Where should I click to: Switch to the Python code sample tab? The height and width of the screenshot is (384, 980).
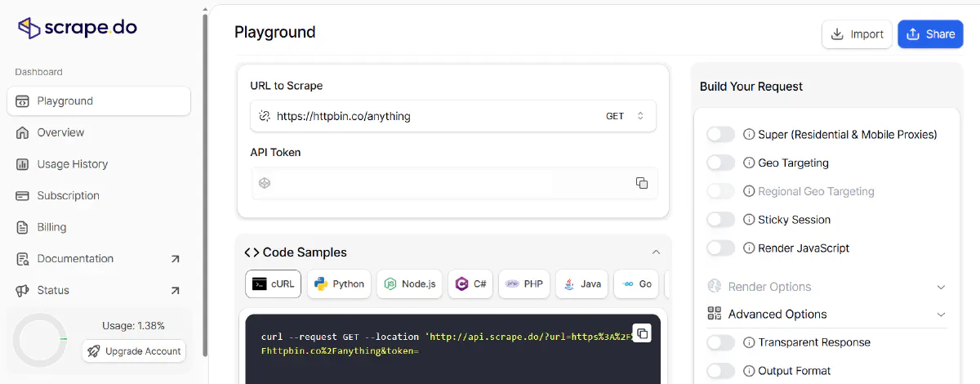click(x=339, y=284)
